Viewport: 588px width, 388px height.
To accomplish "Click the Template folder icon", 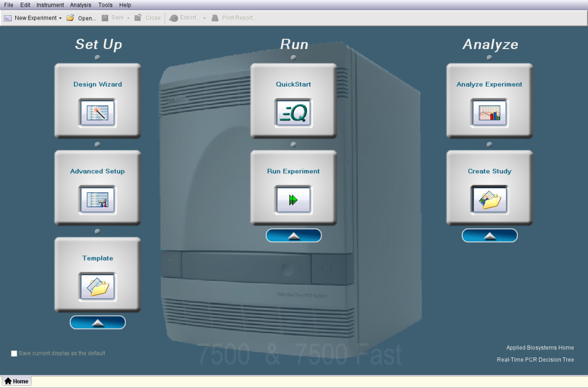I will coord(97,286).
